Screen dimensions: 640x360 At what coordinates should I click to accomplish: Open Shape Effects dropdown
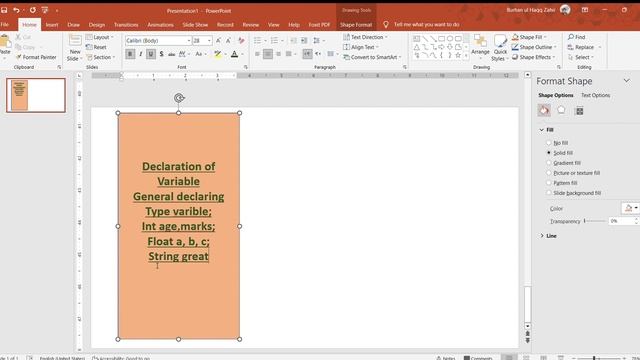tap(533, 57)
